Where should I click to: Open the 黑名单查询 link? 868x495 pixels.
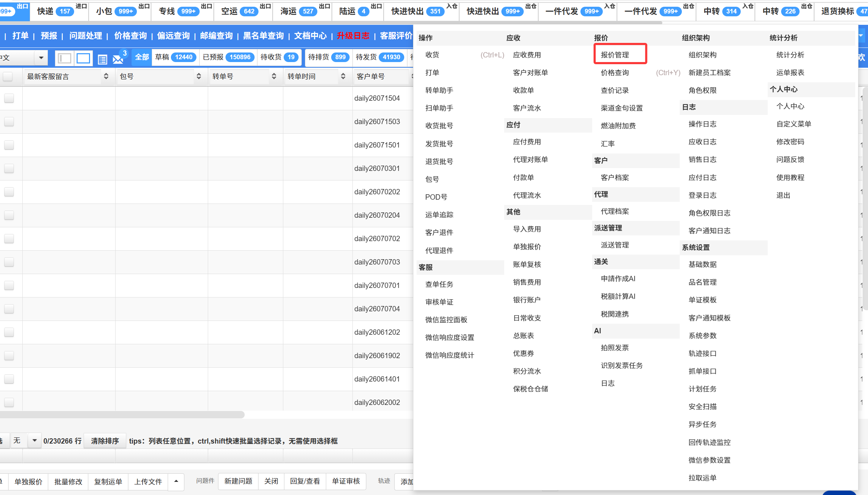263,35
